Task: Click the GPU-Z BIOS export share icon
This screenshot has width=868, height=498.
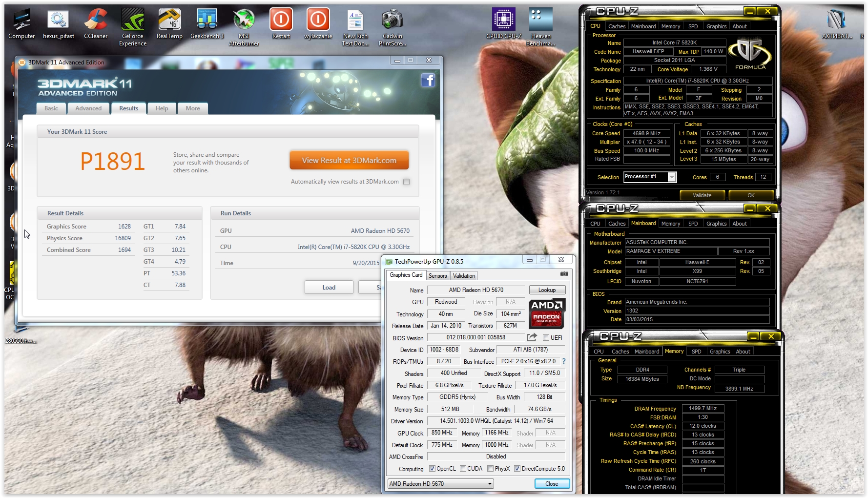Action: [x=532, y=337]
